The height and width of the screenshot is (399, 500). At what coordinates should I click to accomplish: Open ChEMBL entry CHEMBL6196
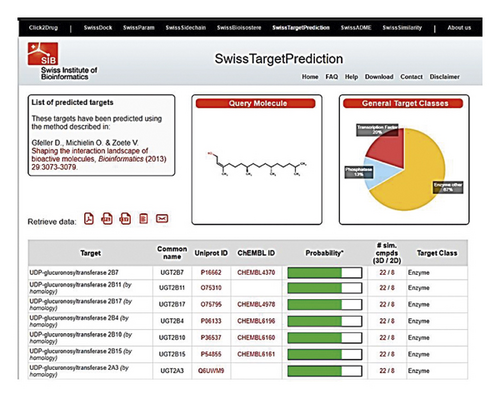pos(256,321)
